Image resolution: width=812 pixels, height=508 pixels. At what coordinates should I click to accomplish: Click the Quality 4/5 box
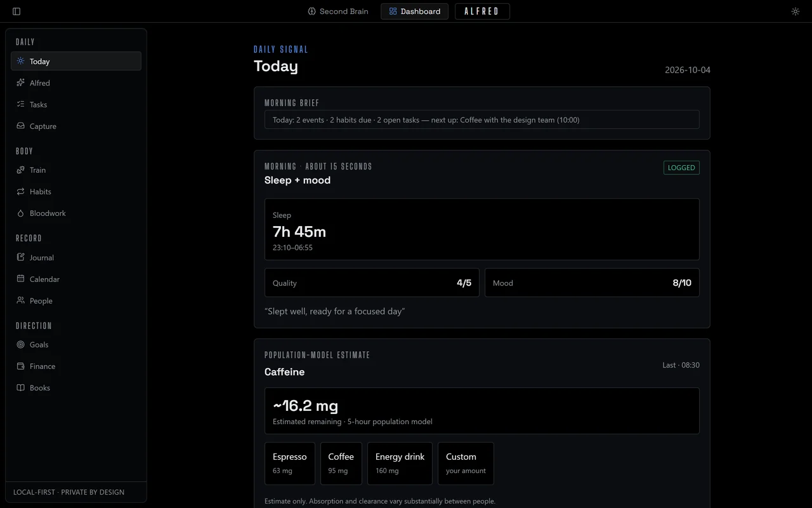click(x=372, y=283)
